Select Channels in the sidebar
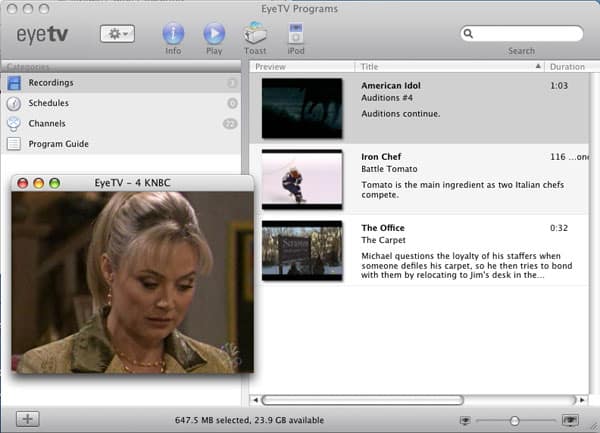This screenshot has height=433, width=600. (121, 124)
